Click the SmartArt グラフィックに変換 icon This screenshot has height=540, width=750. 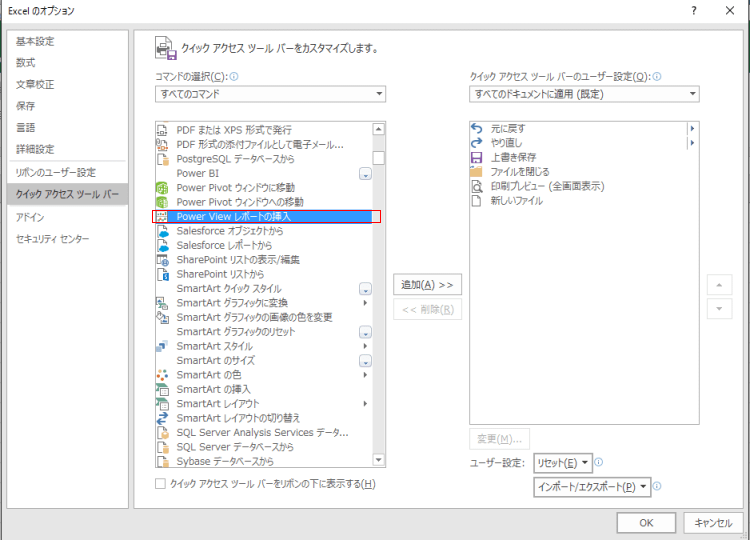pos(163,303)
